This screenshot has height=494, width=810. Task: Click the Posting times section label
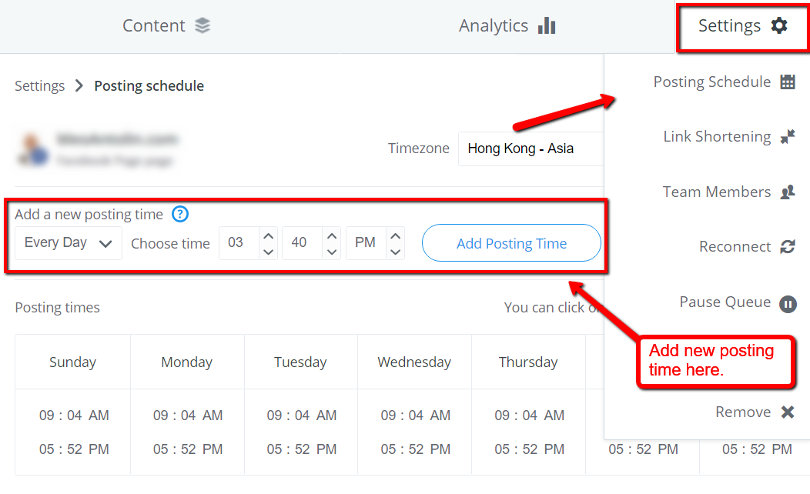click(57, 307)
